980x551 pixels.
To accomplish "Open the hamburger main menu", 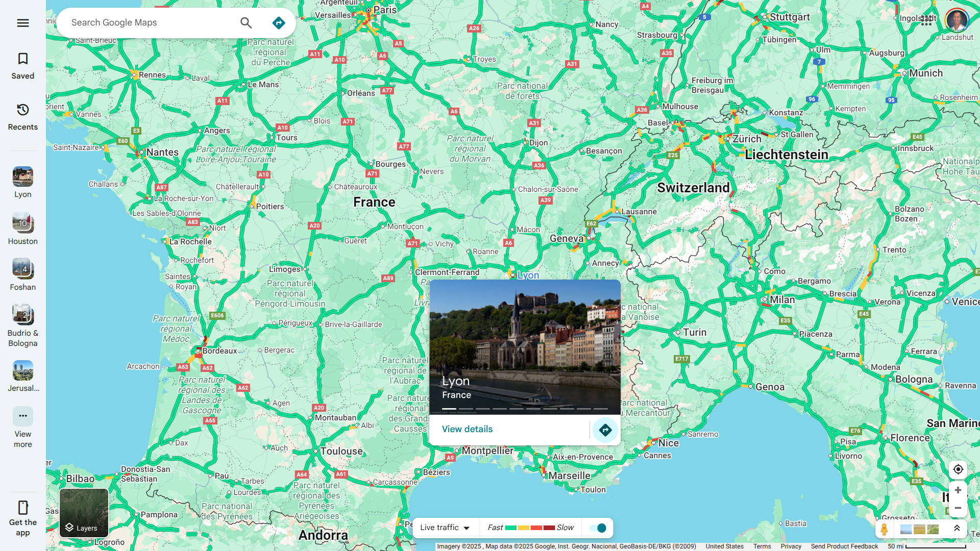I will [x=22, y=23].
